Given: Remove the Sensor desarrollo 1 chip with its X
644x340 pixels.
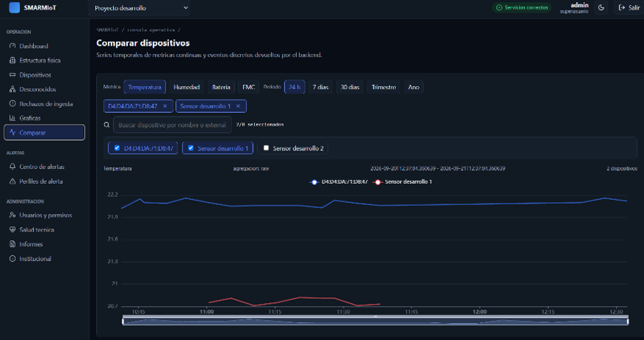Looking at the screenshot, I should [239, 105].
